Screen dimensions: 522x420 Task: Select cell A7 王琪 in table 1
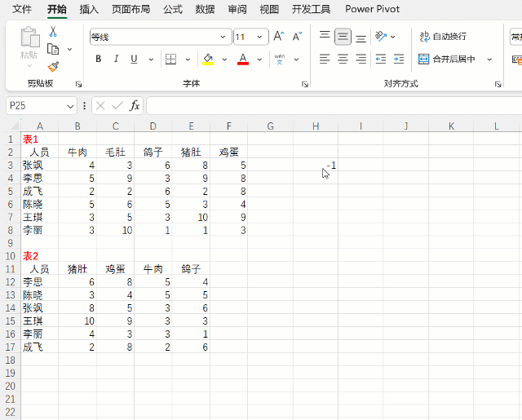pos(39,217)
